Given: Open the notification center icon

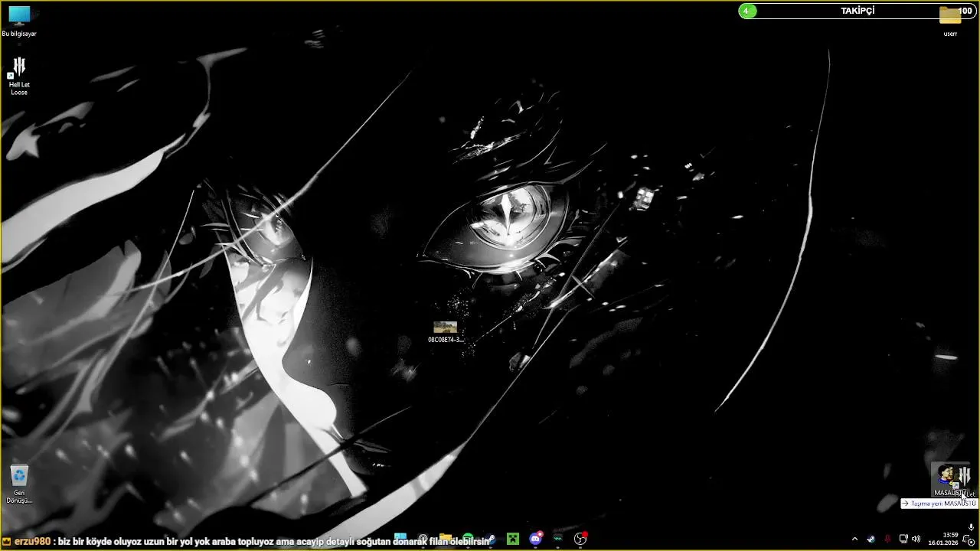Looking at the screenshot, I should click(x=969, y=540).
